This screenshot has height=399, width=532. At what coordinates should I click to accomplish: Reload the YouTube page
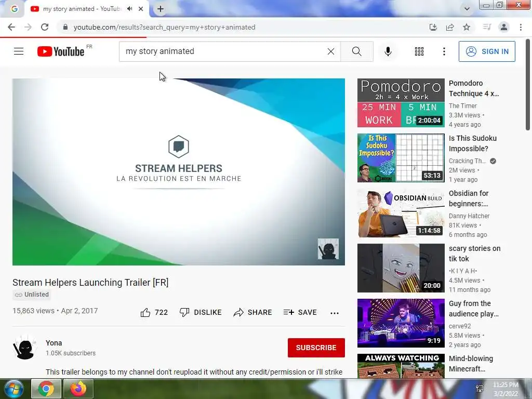[45, 27]
